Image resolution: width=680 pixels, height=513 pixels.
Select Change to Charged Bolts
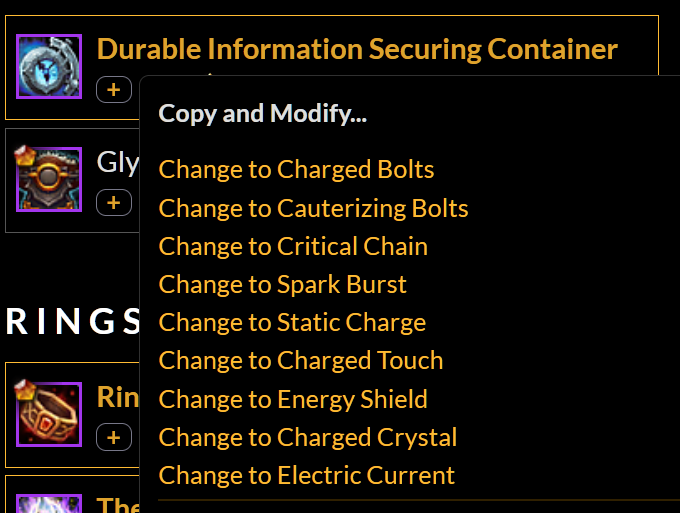click(296, 169)
